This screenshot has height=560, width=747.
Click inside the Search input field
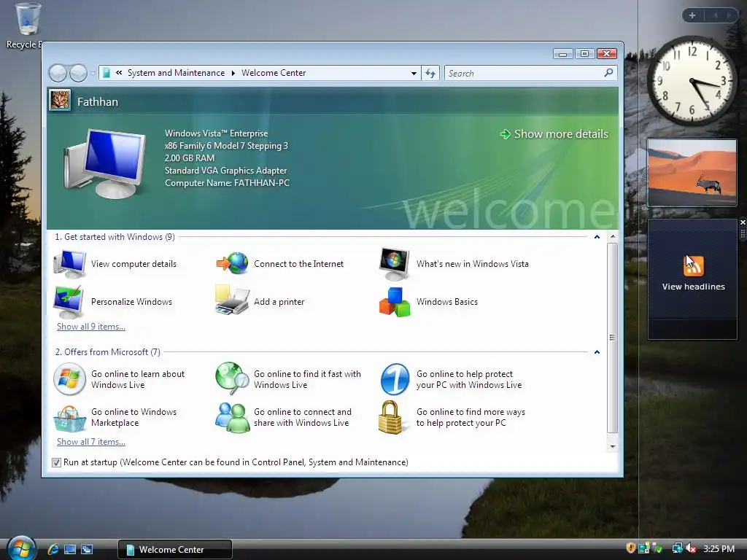(524, 73)
